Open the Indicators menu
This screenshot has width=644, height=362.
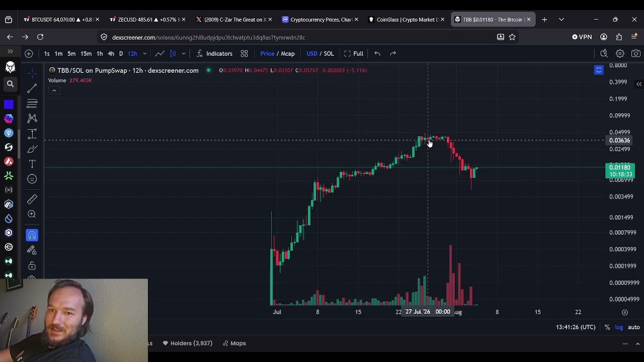pos(214,53)
